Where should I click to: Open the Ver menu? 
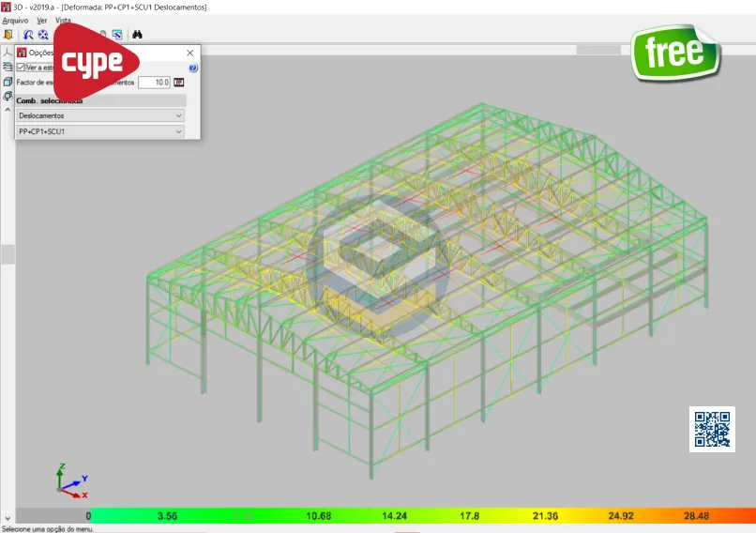pos(42,21)
